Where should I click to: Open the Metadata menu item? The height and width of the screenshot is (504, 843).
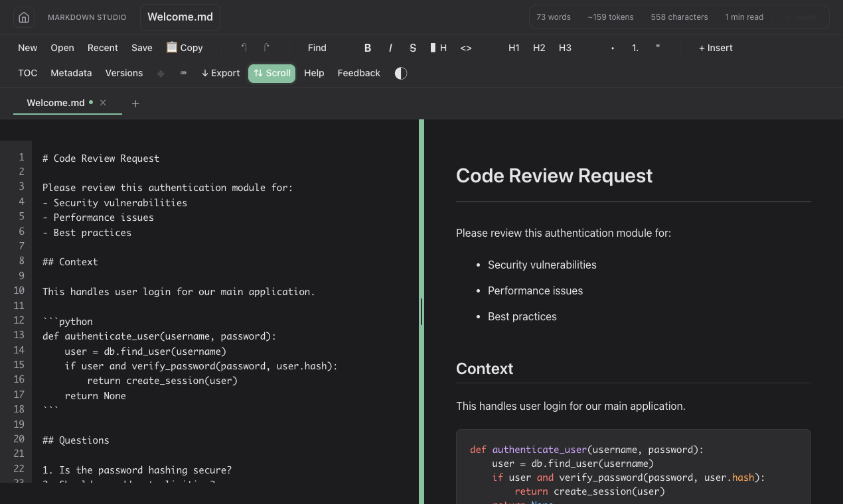[x=71, y=73]
